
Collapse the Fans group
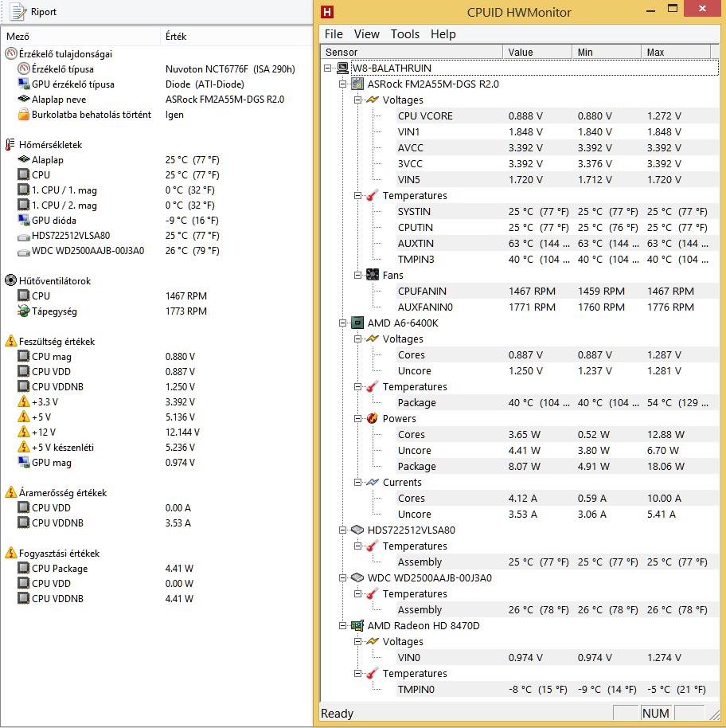click(x=357, y=275)
